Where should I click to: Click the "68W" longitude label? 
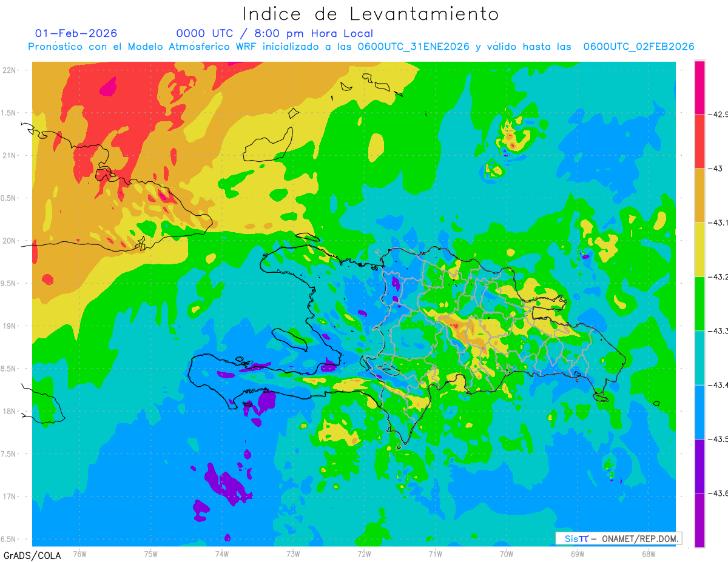coord(649,553)
